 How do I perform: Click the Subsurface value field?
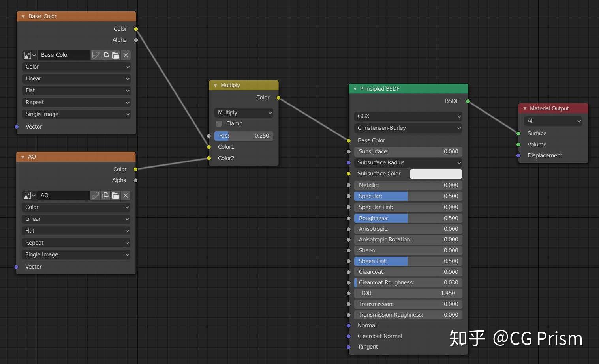click(x=408, y=152)
